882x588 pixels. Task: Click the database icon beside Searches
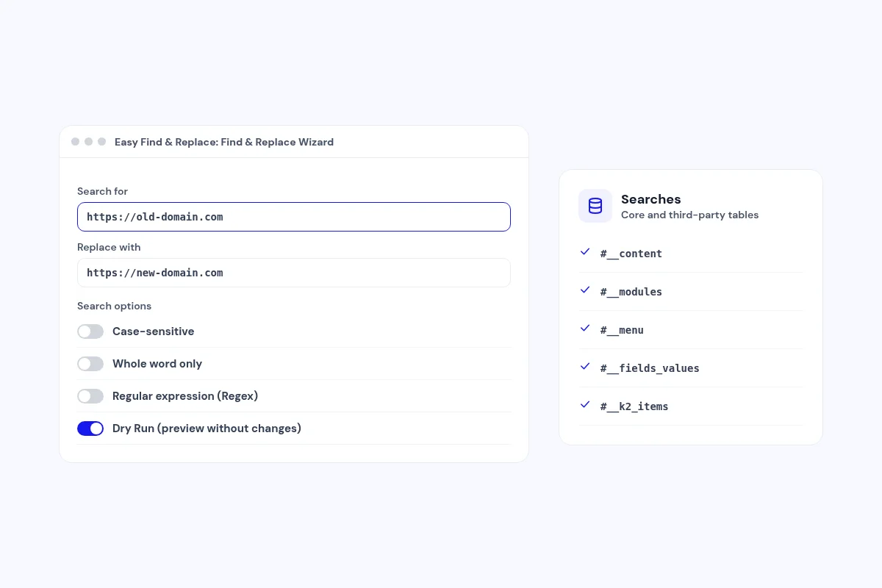[595, 206]
